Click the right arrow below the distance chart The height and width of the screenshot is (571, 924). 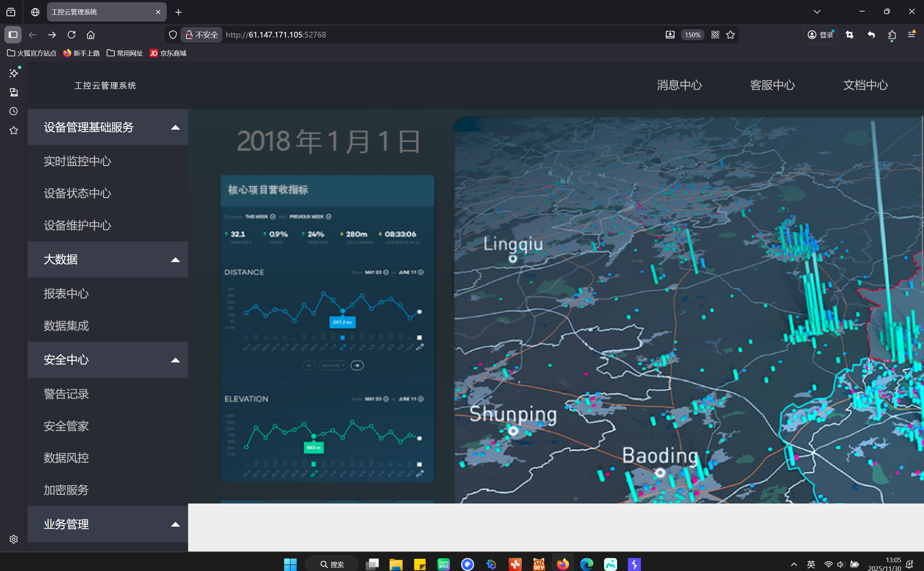tap(357, 365)
